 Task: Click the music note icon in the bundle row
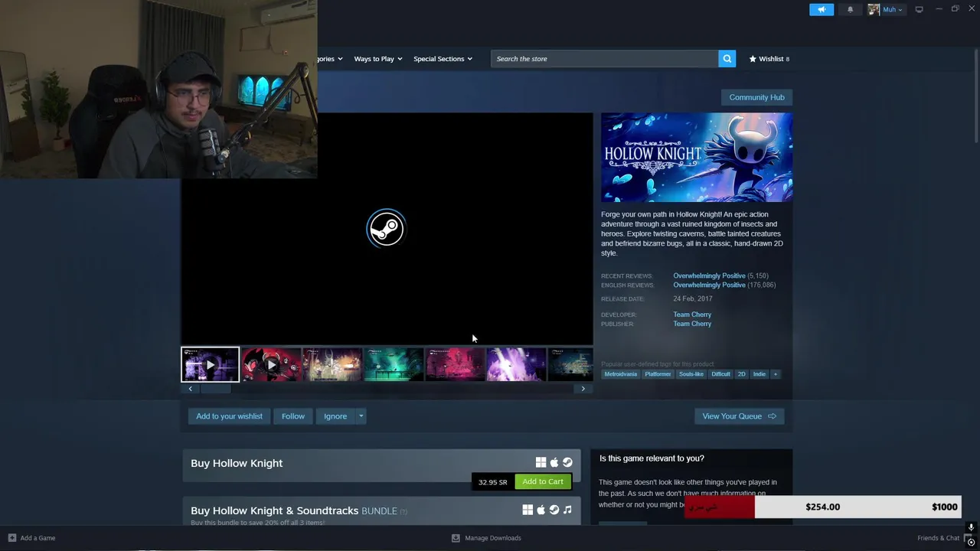point(567,510)
